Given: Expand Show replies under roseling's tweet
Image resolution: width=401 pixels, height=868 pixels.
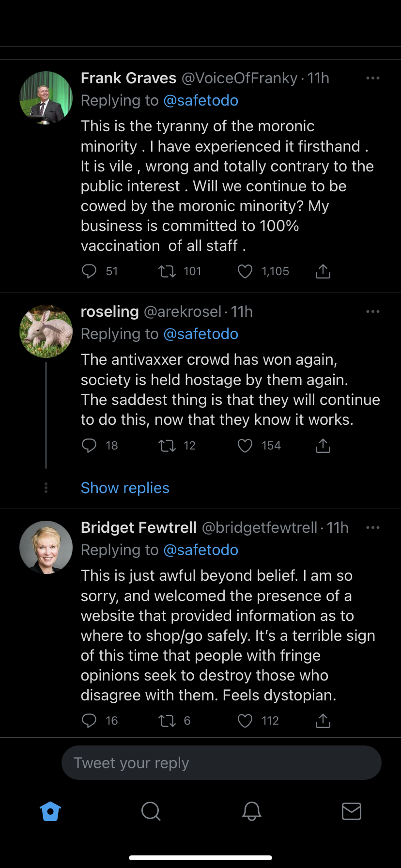Looking at the screenshot, I should click(125, 488).
